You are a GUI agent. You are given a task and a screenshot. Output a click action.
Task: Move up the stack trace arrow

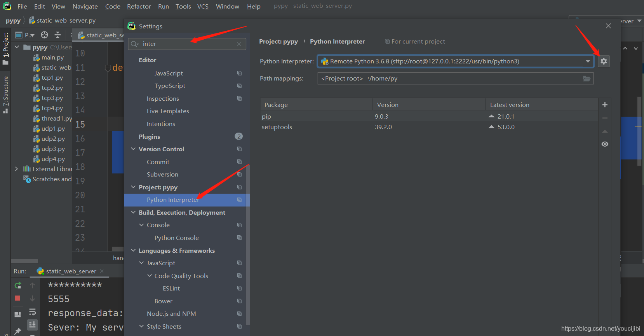[x=33, y=285]
